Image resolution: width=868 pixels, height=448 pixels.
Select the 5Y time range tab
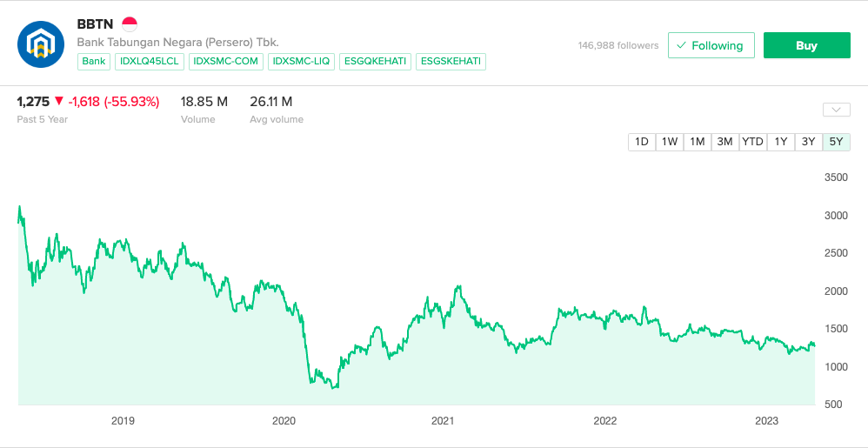point(837,142)
